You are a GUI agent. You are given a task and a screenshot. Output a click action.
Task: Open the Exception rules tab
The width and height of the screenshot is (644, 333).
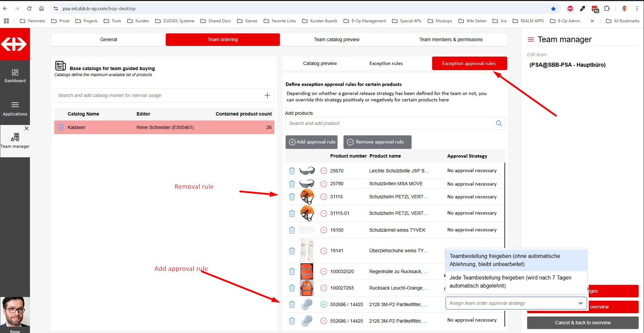[386, 63]
